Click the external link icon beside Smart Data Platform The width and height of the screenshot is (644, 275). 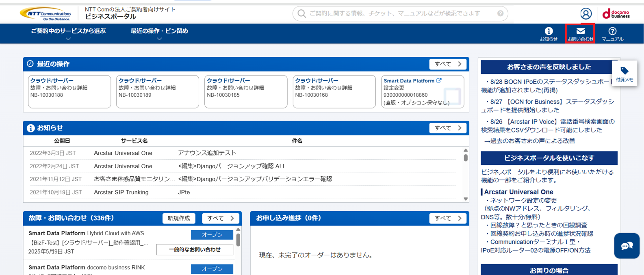click(x=439, y=80)
